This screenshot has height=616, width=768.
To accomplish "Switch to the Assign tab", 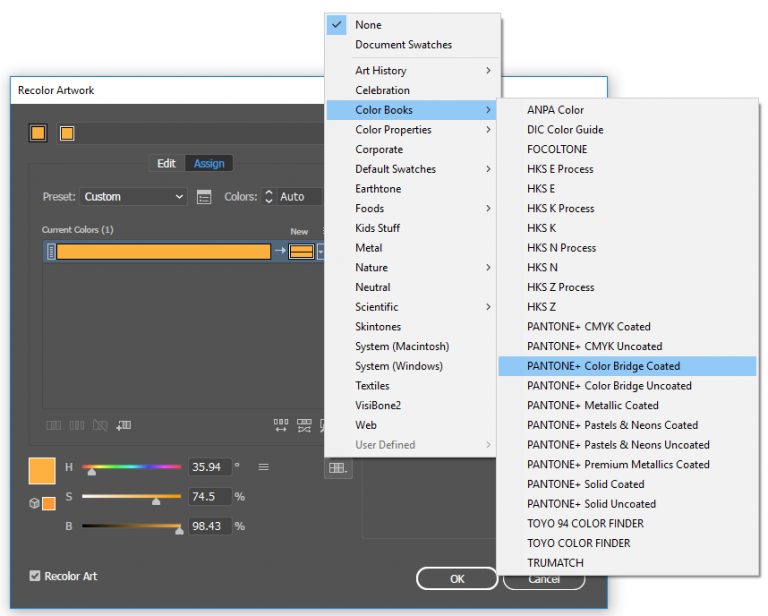I will point(209,164).
